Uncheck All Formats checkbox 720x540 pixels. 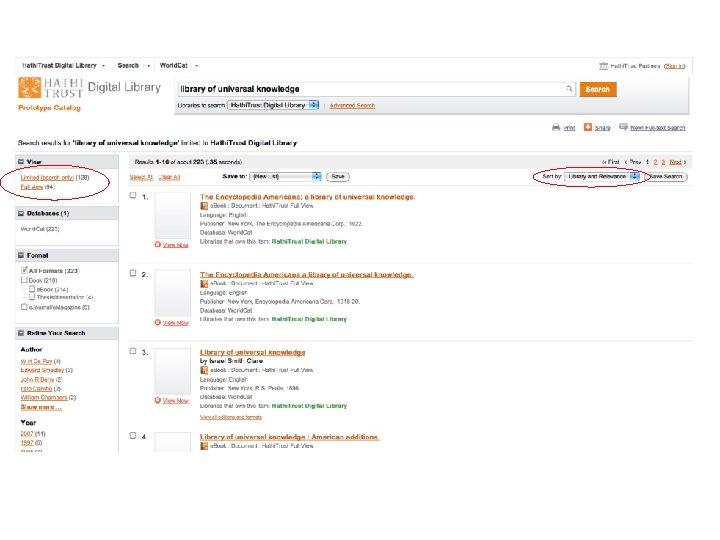(x=24, y=270)
